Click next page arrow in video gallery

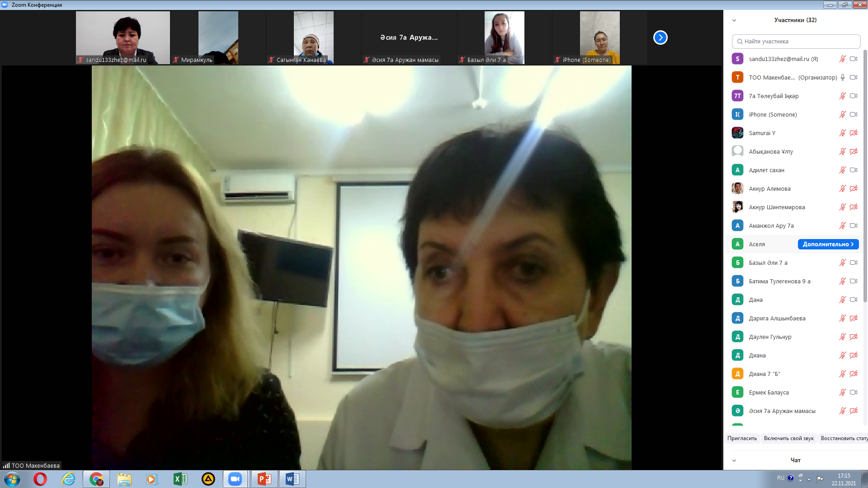[660, 38]
